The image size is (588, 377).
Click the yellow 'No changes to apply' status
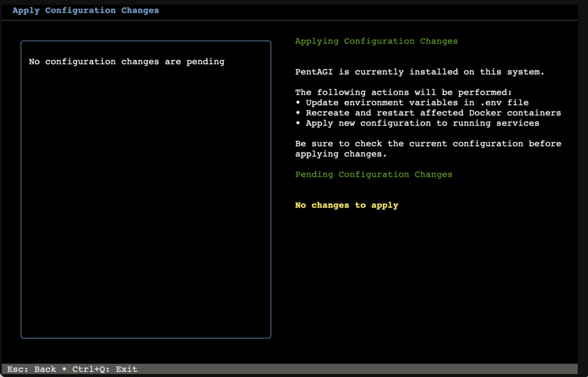click(x=346, y=205)
